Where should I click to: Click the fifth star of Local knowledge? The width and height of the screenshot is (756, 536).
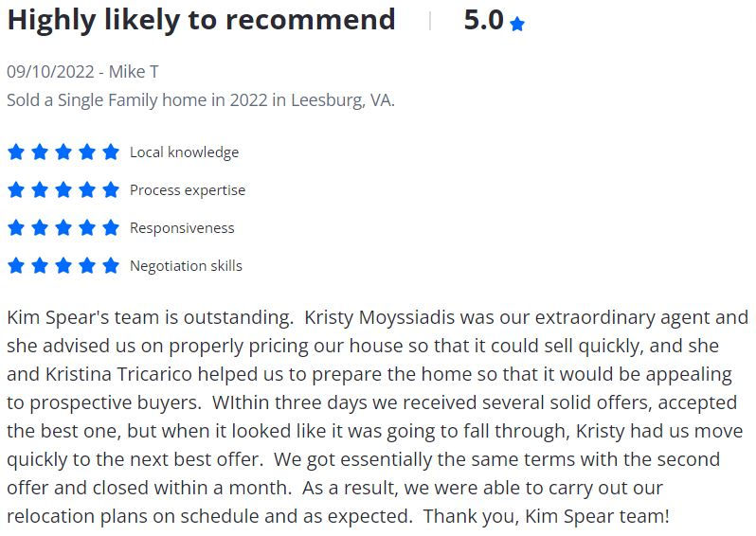111,152
